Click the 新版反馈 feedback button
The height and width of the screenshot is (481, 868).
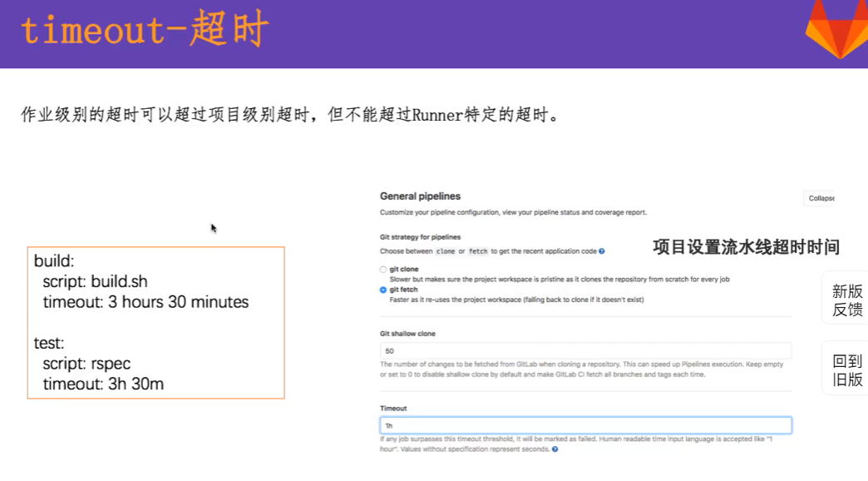coord(847,300)
